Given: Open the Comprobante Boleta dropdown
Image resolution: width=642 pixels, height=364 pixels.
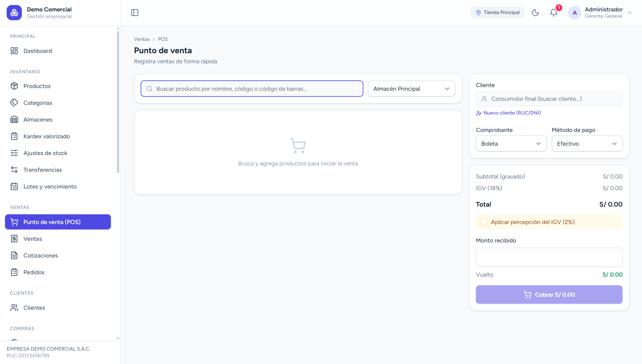Looking at the screenshot, I should pyautogui.click(x=511, y=144).
